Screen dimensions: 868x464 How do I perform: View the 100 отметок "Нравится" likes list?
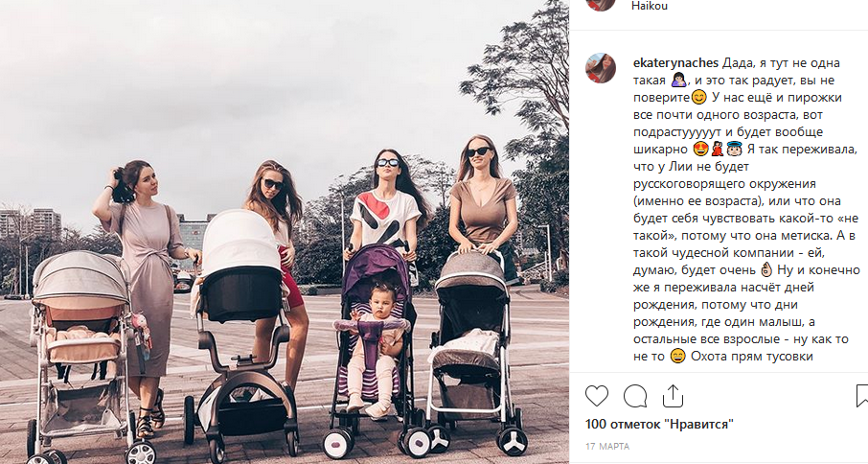click(x=659, y=425)
